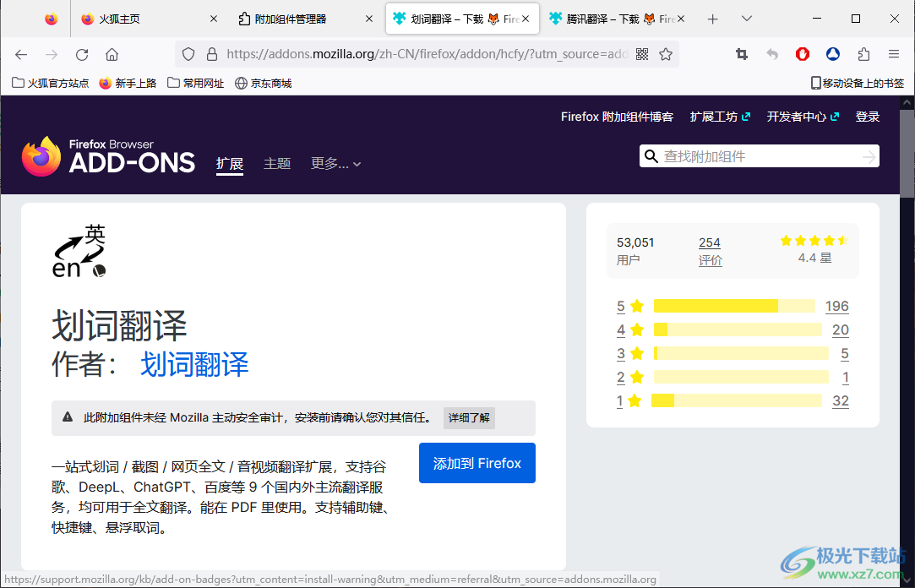Open tracking protection shield icon
This screenshot has width=915, height=588.
(188, 54)
